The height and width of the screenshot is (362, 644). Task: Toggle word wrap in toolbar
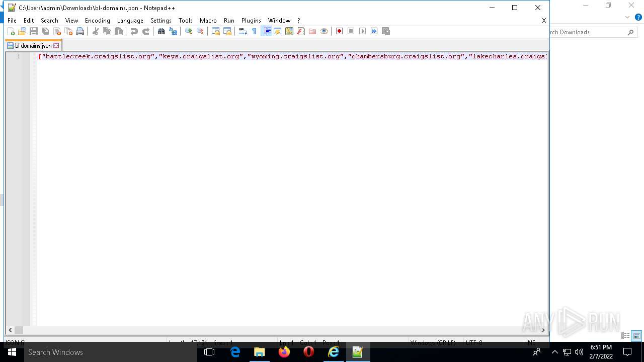click(243, 31)
